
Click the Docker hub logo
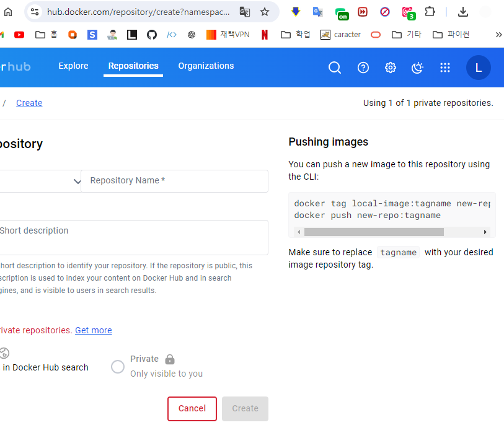15,66
